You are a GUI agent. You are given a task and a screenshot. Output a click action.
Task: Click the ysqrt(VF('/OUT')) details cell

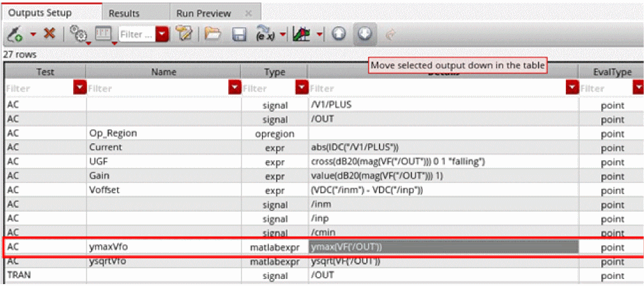pos(444,261)
